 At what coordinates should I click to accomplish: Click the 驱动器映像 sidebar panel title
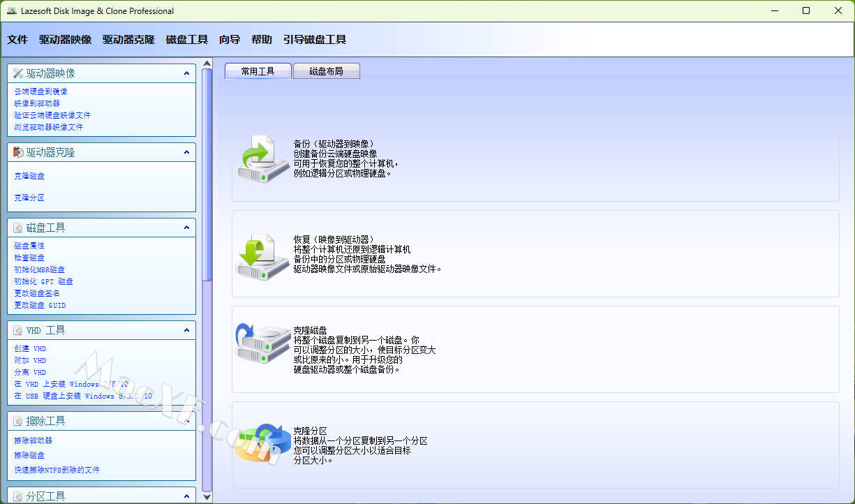pyautogui.click(x=51, y=73)
